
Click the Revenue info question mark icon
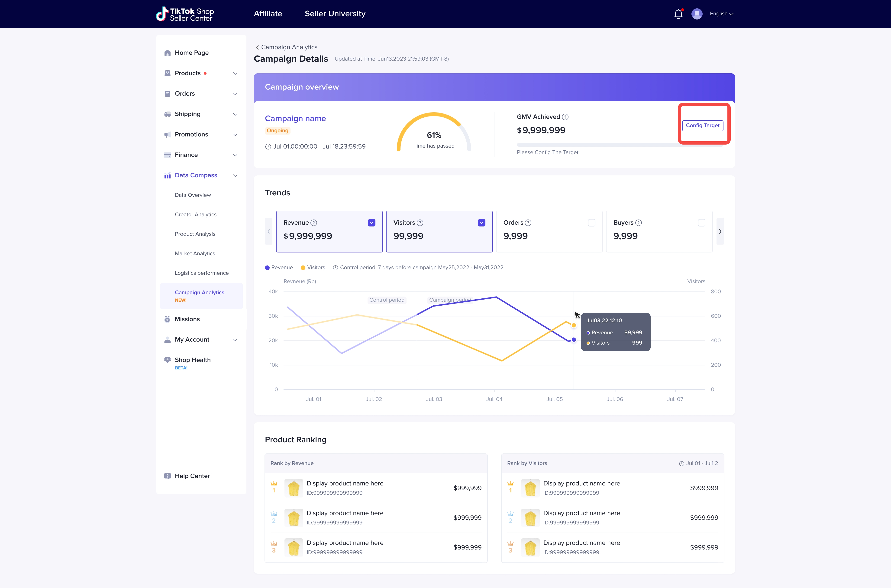click(x=314, y=223)
